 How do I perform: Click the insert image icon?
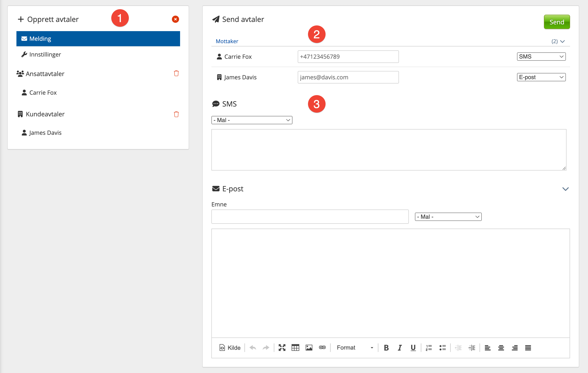tap(309, 348)
